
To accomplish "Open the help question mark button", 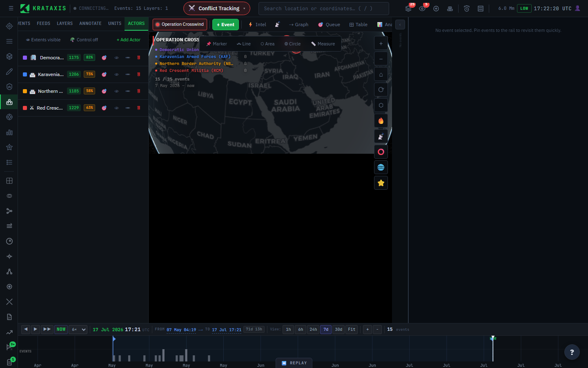I will (x=572, y=352).
